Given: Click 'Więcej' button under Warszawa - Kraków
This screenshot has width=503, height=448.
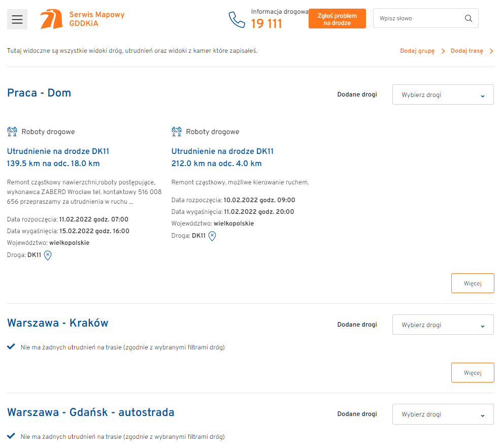Looking at the screenshot, I should point(472,373).
